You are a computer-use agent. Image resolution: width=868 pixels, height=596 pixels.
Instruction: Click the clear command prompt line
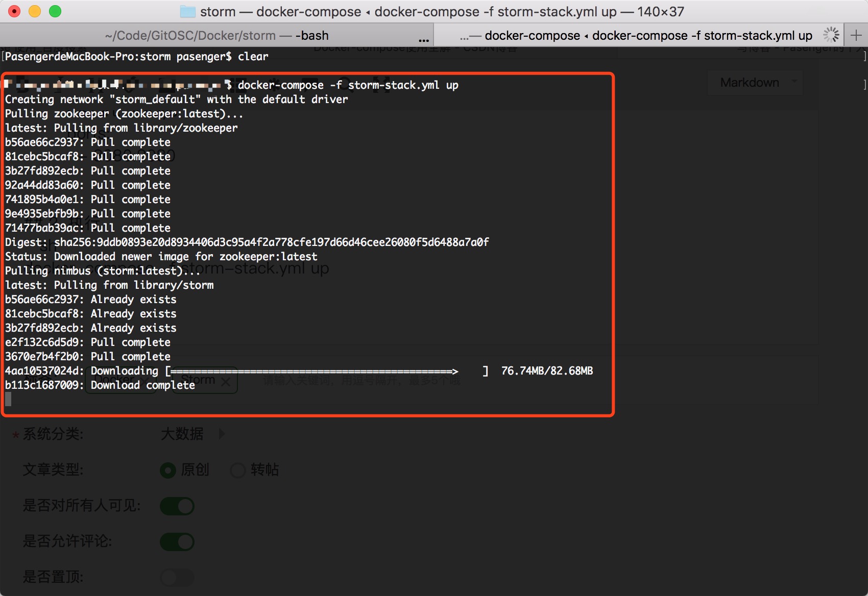point(136,57)
